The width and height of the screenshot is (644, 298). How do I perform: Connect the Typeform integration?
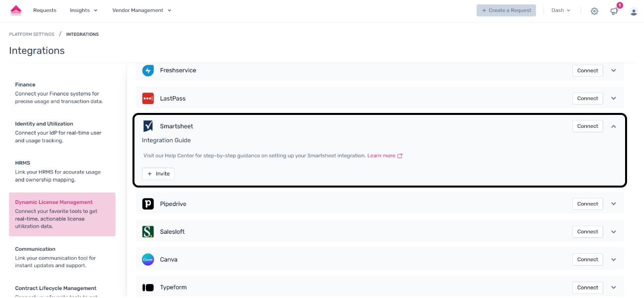(588, 288)
